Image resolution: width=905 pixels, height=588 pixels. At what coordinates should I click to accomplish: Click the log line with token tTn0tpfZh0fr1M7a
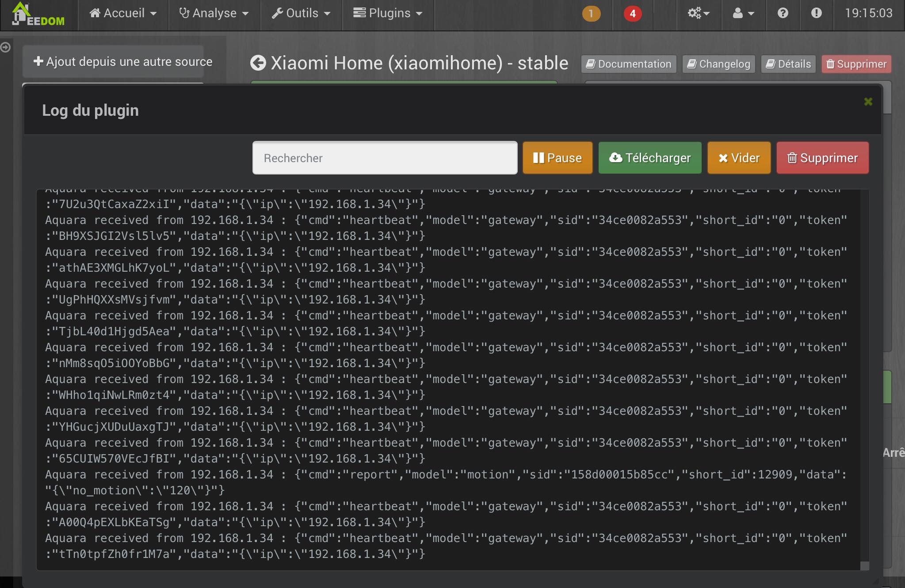coord(235,554)
